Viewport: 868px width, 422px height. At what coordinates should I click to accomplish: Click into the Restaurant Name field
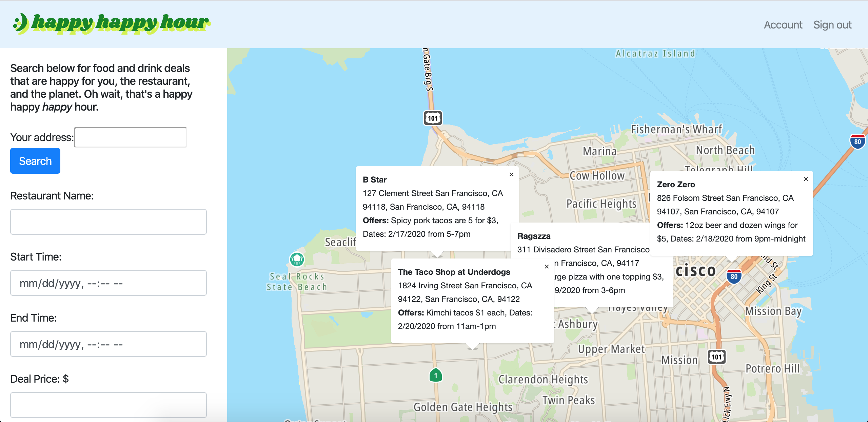(108, 222)
